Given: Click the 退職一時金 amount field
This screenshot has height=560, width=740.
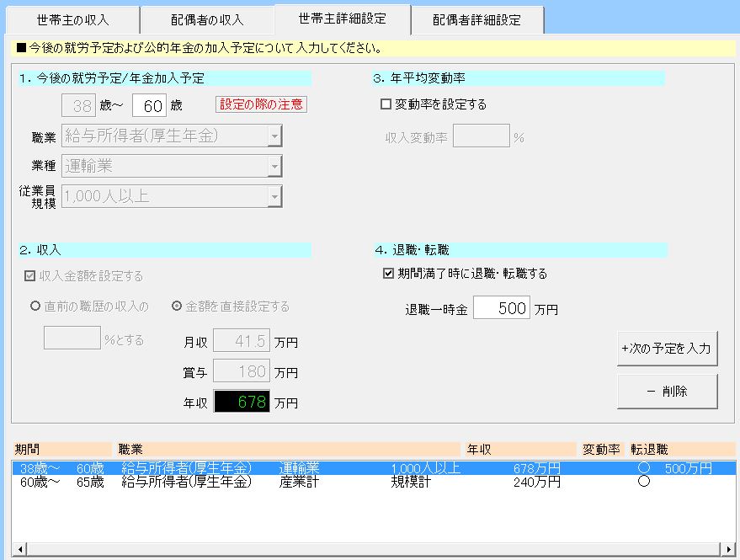Looking at the screenshot, I should (x=501, y=309).
